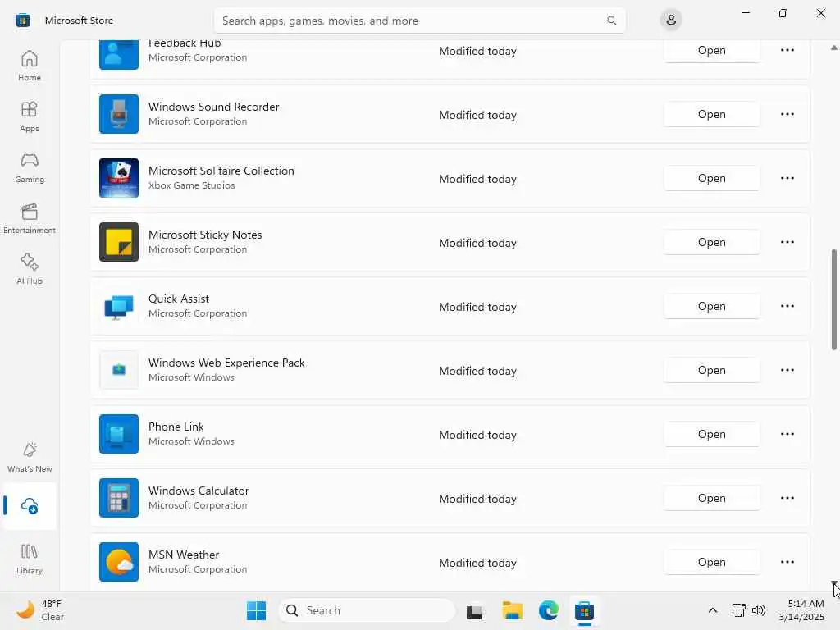
Task: Open Task View on the taskbar
Action: pos(474,610)
